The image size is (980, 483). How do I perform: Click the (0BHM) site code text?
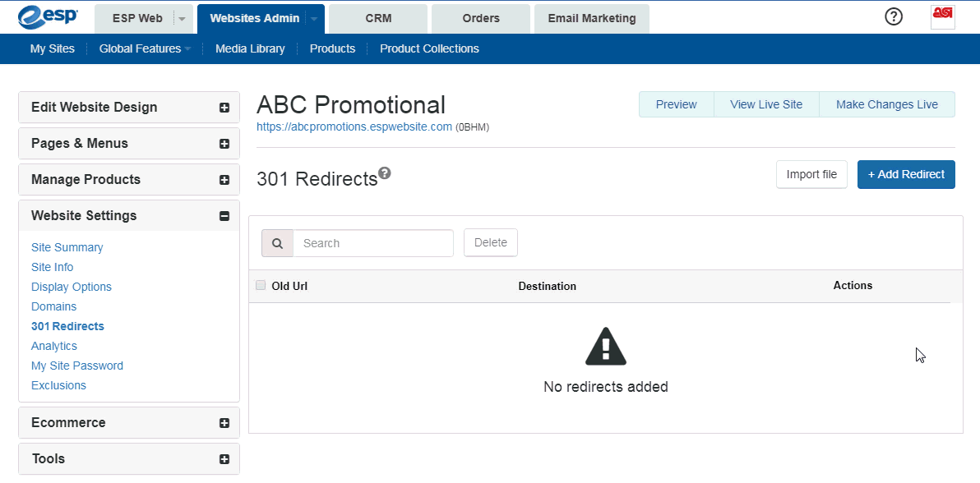tap(473, 127)
